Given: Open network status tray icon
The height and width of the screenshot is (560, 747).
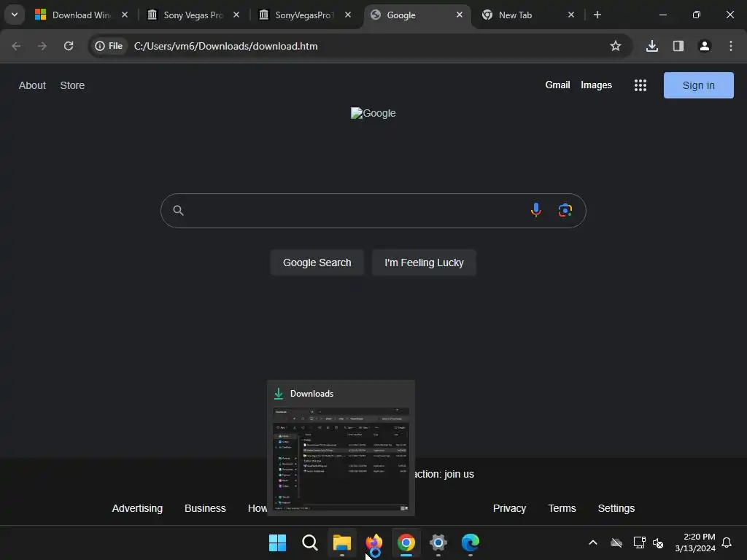Looking at the screenshot, I should [x=639, y=542].
